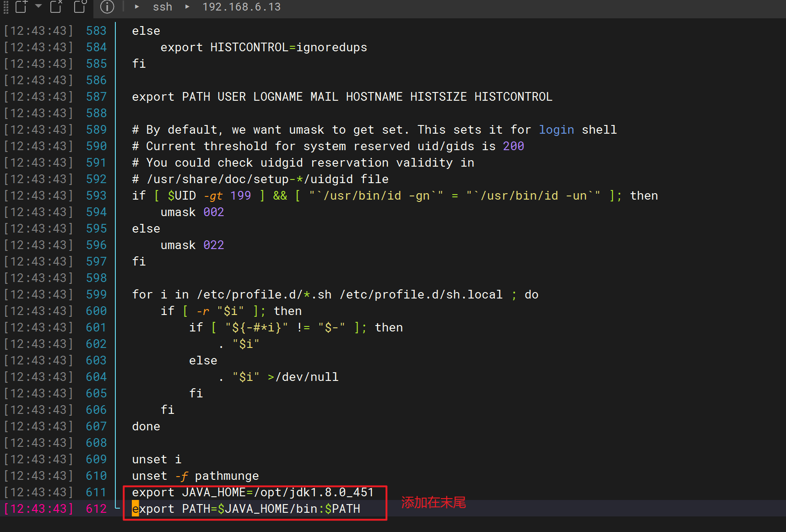The height and width of the screenshot is (532, 786).
Task: Click the highlighted login word in the comment
Action: 556,130
